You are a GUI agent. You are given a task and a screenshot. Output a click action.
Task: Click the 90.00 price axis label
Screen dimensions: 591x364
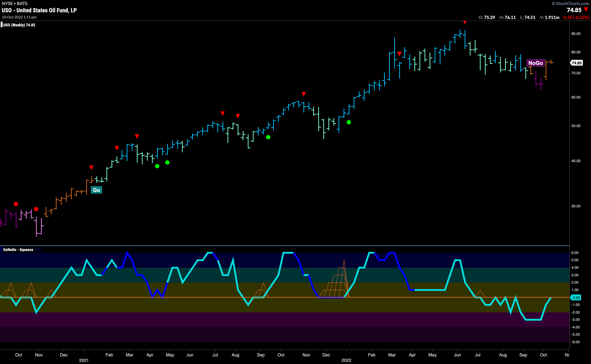[x=576, y=34]
